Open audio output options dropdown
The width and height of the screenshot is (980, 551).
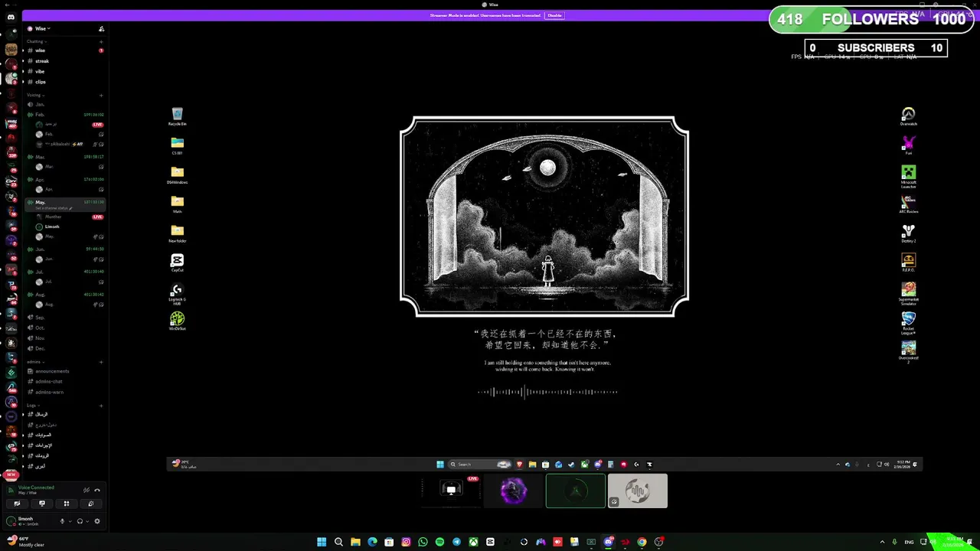tap(87, 521)
